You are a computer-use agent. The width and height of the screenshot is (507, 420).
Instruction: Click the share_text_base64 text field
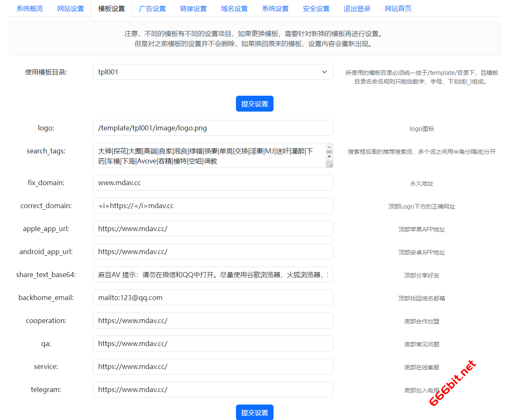(x=213, y=275)
